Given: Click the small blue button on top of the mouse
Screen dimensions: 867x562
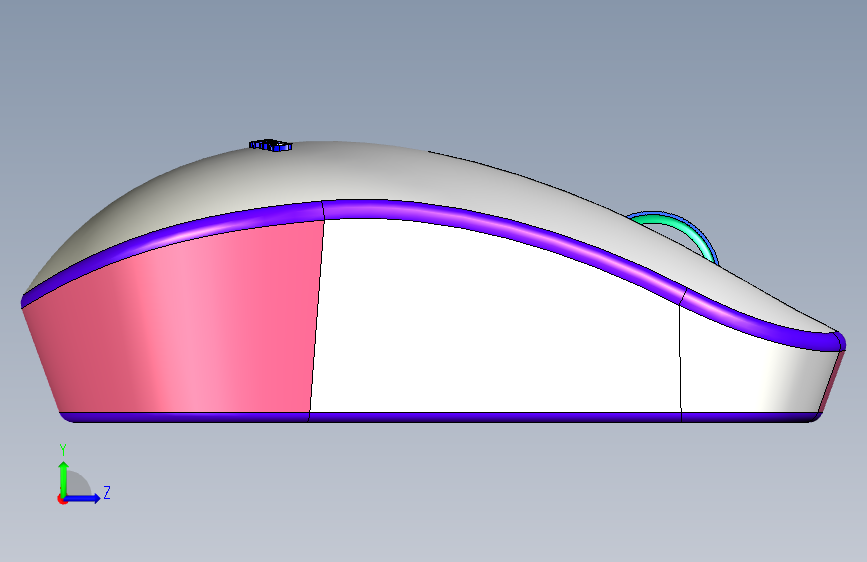Looking at the screenshot, I should [x=270, y=145].
